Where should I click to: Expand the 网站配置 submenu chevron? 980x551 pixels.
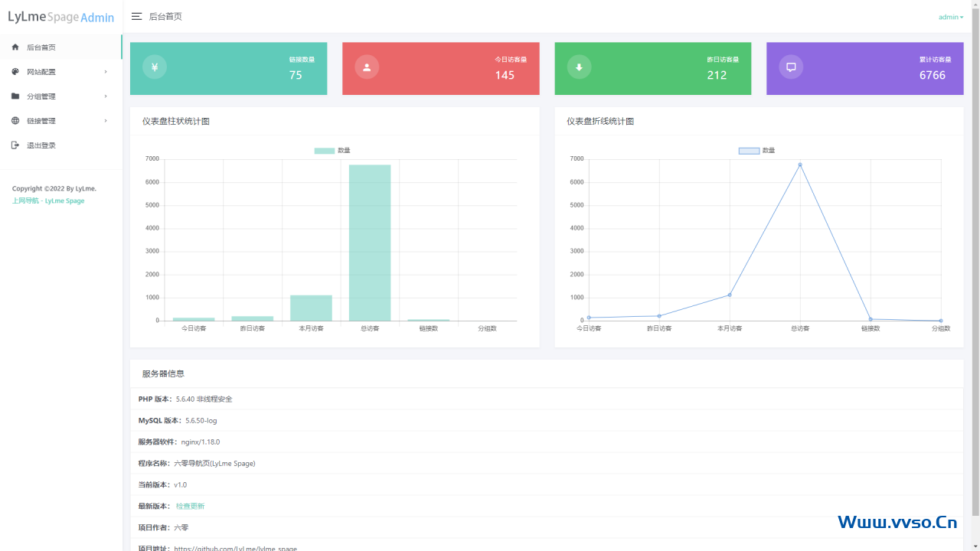coord(106,72)
